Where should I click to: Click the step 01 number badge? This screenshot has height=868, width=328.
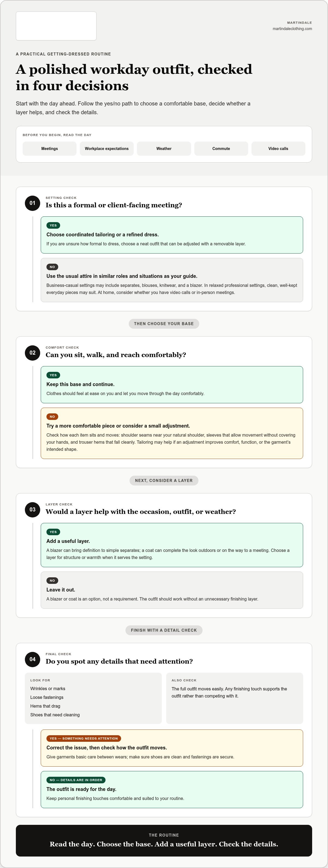(x=32, y=203)
